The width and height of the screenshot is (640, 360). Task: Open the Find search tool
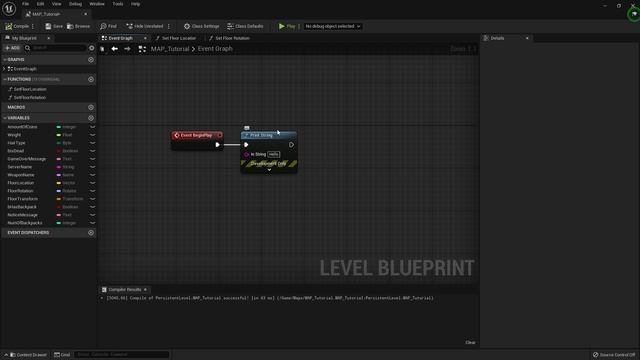[108, 26]
